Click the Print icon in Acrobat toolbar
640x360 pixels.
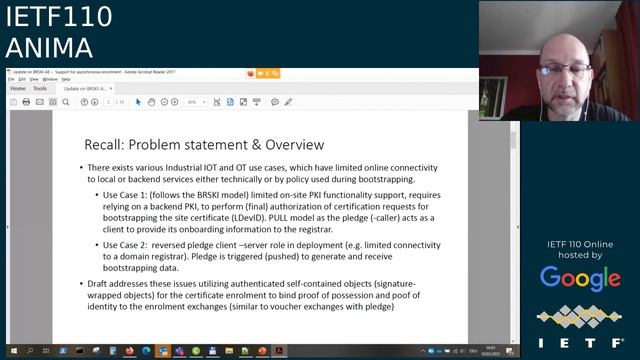click(x=26, y=102)
